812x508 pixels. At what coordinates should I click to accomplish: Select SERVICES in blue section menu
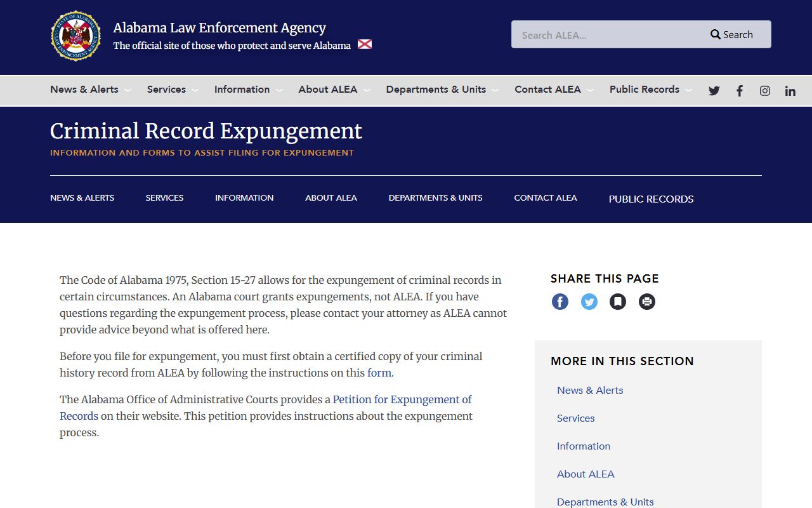[165, 198]
